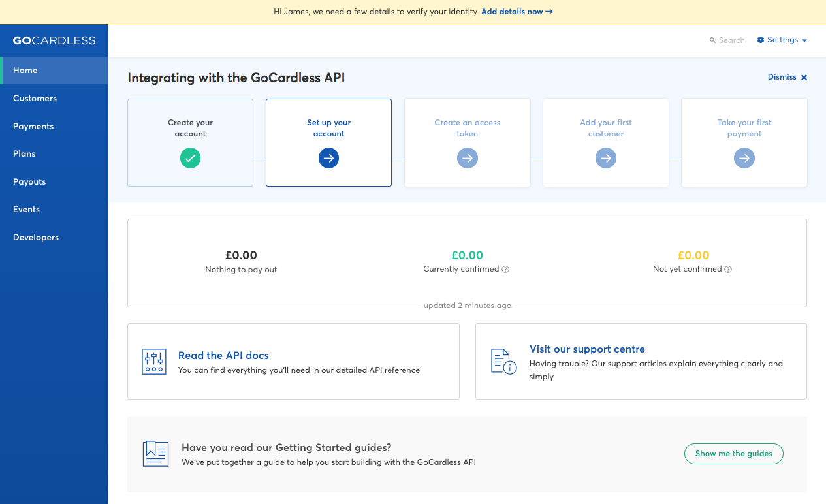
Task: Click the £0.00 Nothing to pay out amount
Action: coord(241,255)
